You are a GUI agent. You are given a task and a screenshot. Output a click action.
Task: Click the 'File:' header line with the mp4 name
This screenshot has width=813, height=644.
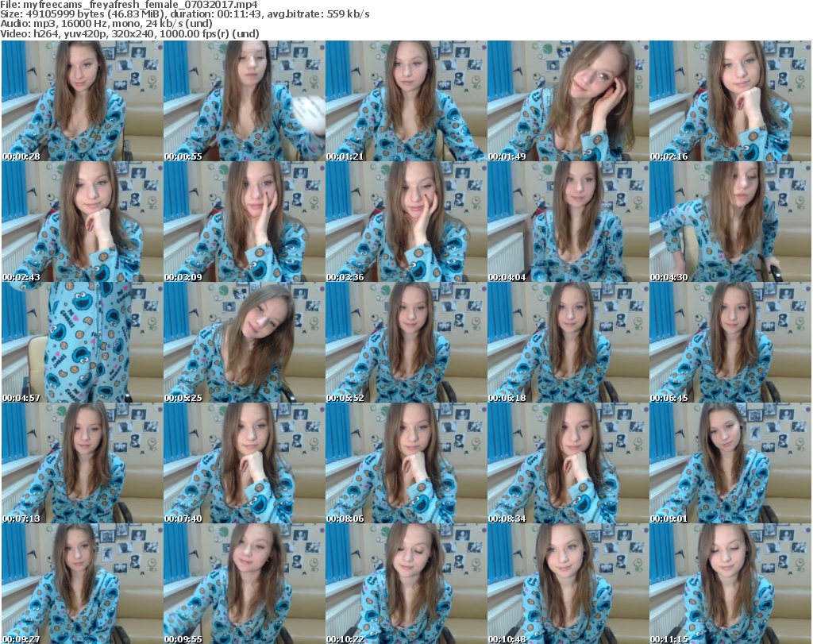click(x=129, y=5)
